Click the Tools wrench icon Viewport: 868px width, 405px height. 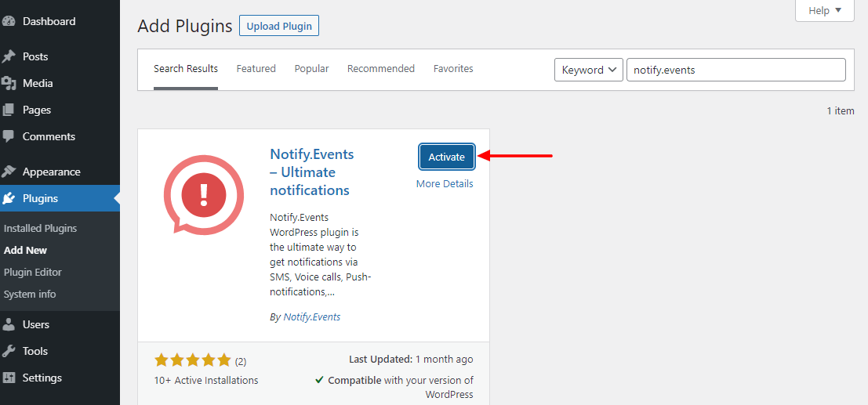click(9, 351)
